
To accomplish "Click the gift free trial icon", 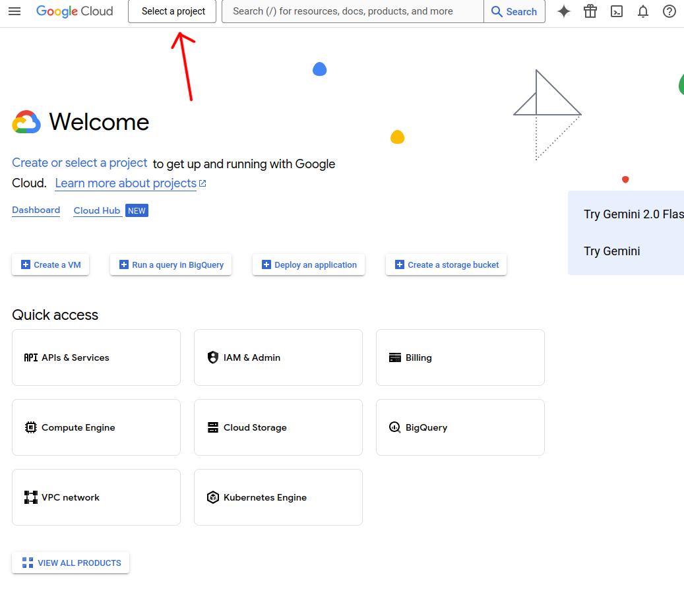I will [590, 11].
